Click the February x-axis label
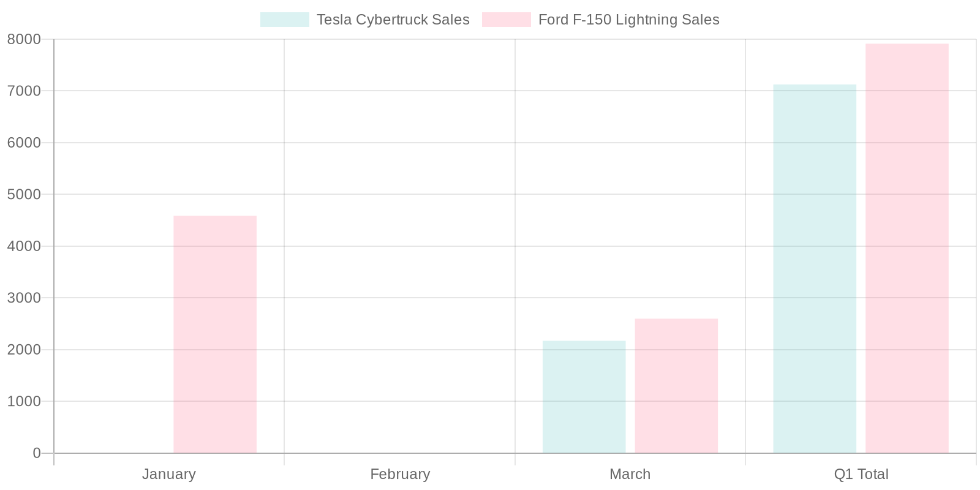The image size is (980, 490). (400, 474)
